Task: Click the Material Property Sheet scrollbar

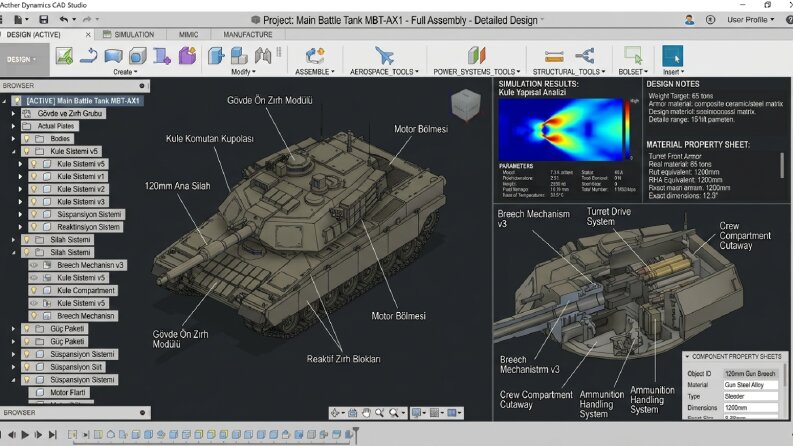Action: [x=783, y=164]
